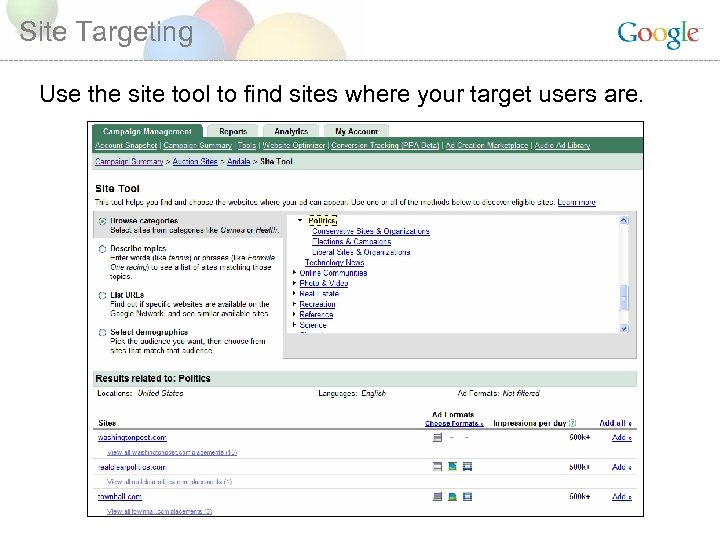
Task: Open the Photo & Video category link
Action: click(x=324, y=283)
